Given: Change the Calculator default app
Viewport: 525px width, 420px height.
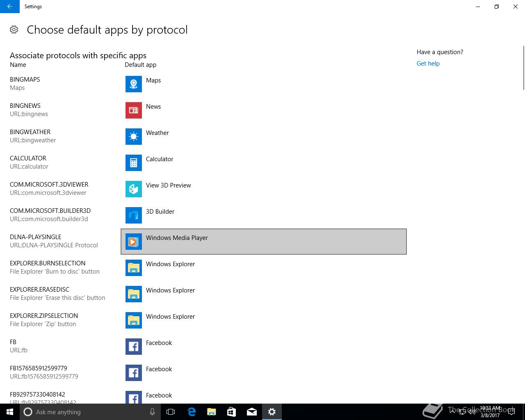Looking at the screenshot, I should tap(160, 159).
